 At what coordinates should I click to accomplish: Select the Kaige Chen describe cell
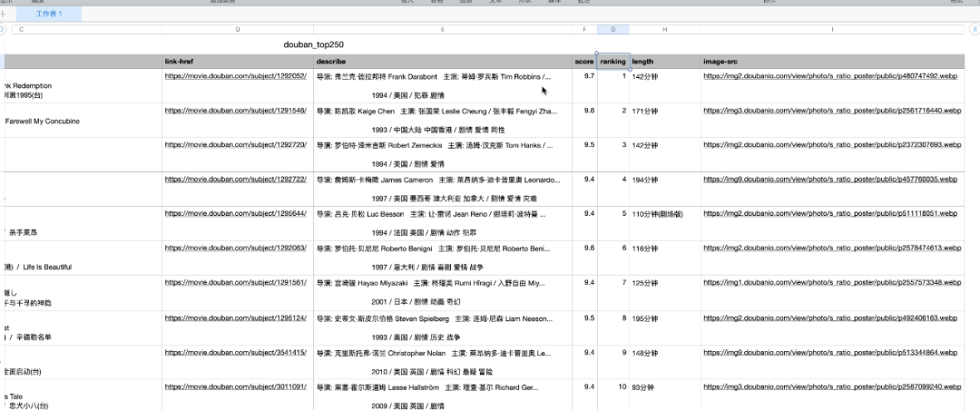click(443, 120)
